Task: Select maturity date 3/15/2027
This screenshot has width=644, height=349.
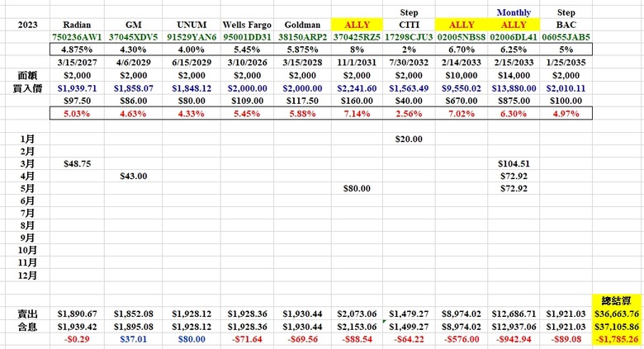Action: (77, 63)
